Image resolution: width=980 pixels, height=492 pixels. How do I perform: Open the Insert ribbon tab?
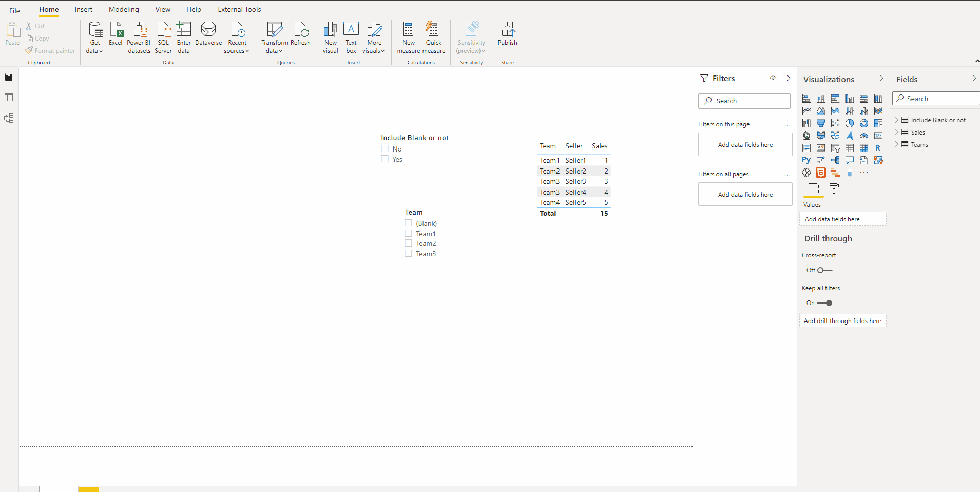coord(84,9)
